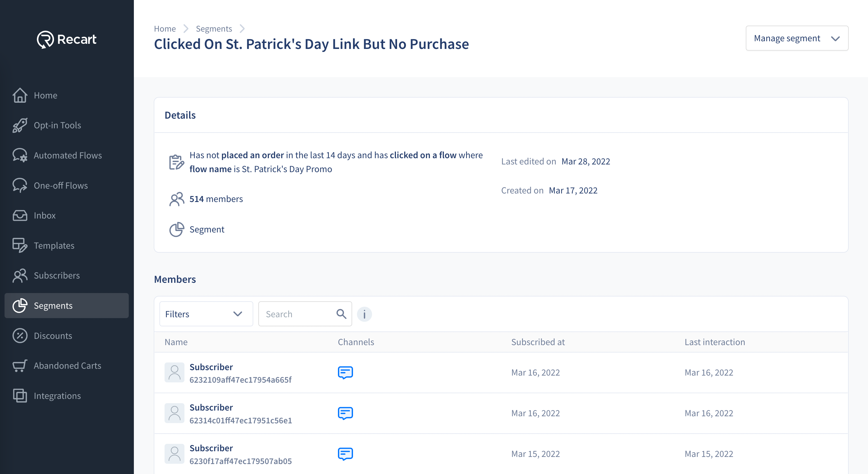The height and width of the screenshot is (474, 868).
Task: Click the Home breadcrumb link
Action: point(165,29)
